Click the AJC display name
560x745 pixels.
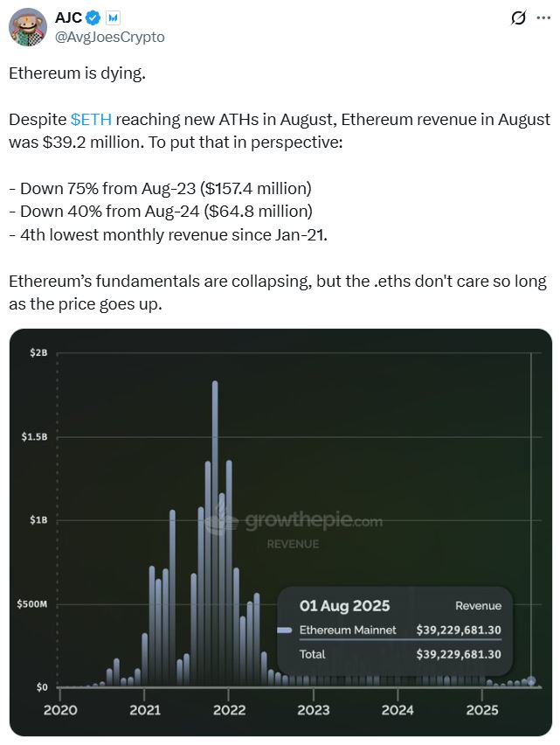click(68, 18)
